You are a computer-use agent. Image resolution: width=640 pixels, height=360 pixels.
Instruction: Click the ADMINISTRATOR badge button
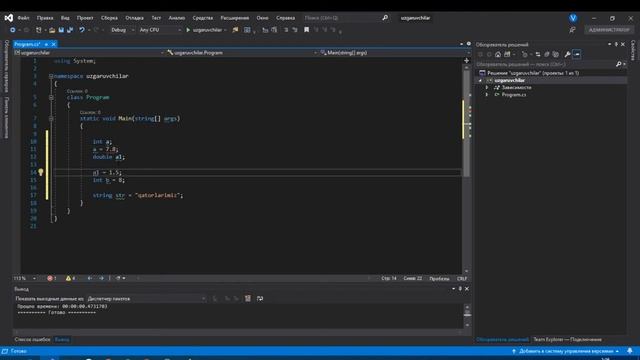click(609, 30)
